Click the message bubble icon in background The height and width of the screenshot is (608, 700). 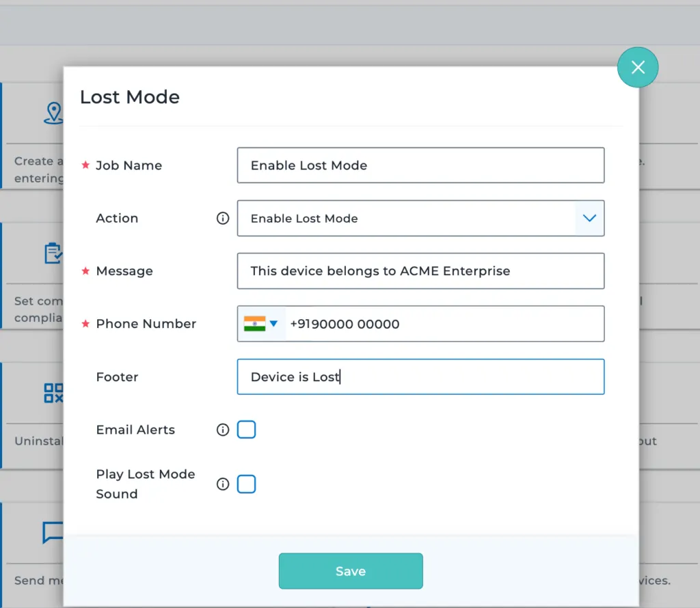(53, 532)
